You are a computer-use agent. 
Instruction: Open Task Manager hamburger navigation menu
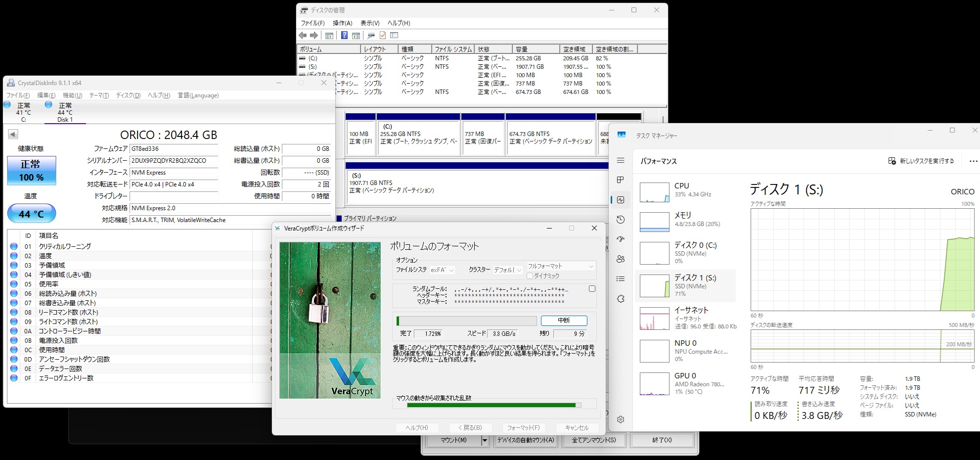point(621,161)
